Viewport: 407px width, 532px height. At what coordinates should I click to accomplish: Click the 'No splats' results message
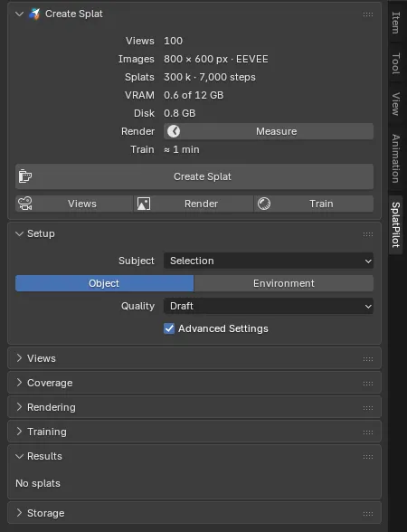38,483
